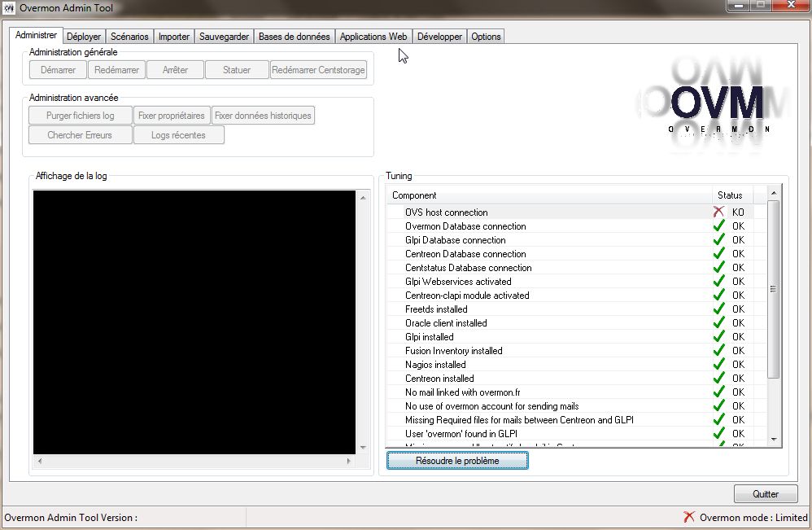Click the Arrêter button
812x530 pixels.
click(175, 70)
